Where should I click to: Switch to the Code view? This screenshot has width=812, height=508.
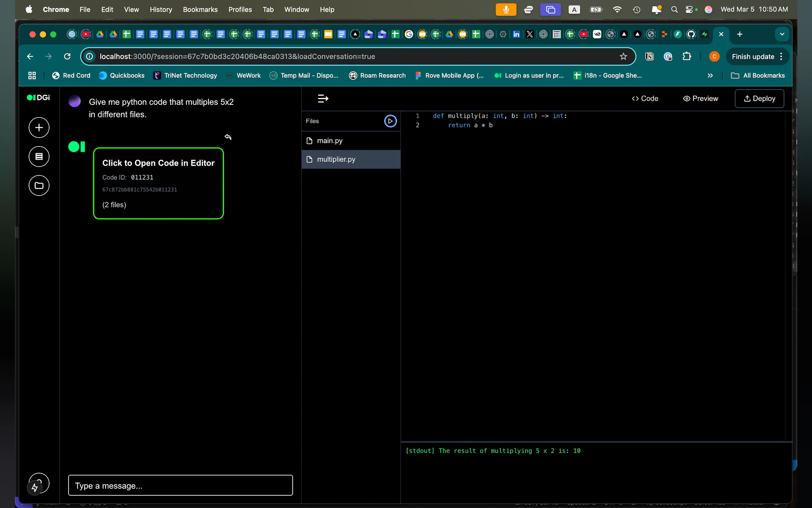(645, 99)
